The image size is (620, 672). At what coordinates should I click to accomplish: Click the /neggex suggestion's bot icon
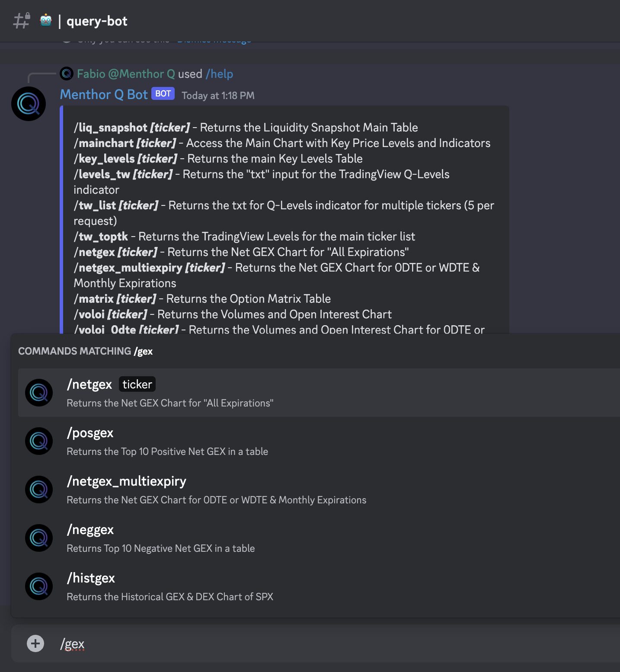point(38,538)
